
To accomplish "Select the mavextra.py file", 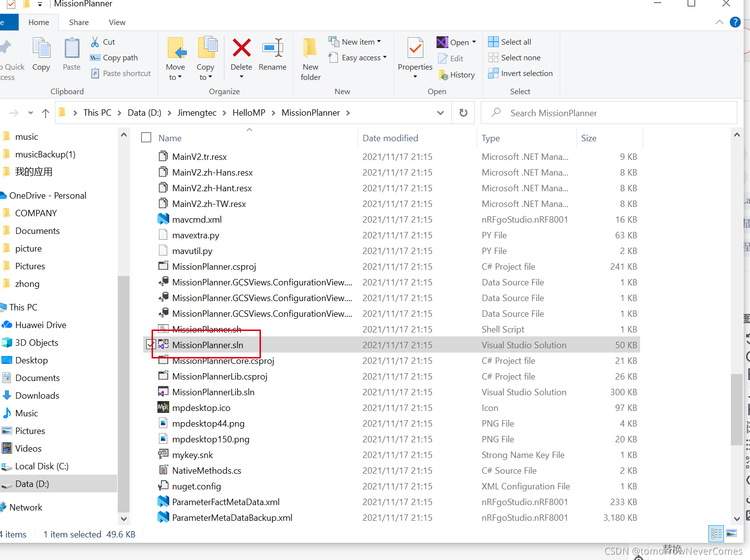I will pos(195,235).
